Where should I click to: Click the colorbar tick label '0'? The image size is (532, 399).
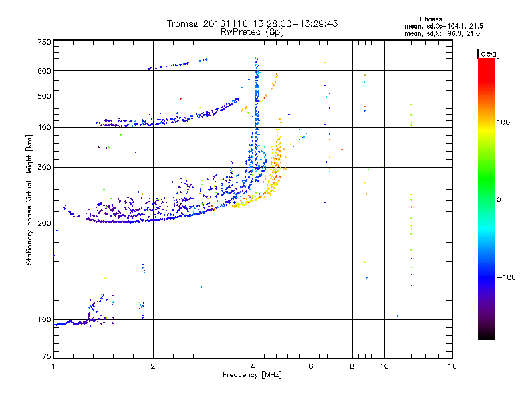click(x=499, y=200)
